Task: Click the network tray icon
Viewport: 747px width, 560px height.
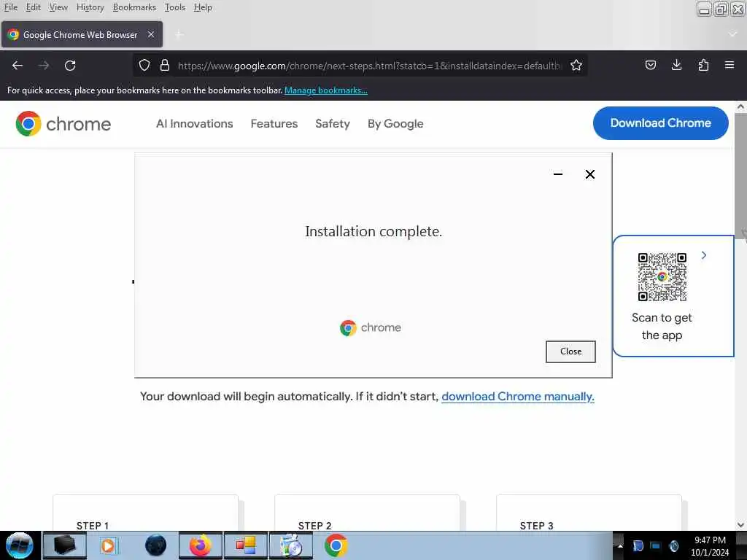Action: coord(656,546)
